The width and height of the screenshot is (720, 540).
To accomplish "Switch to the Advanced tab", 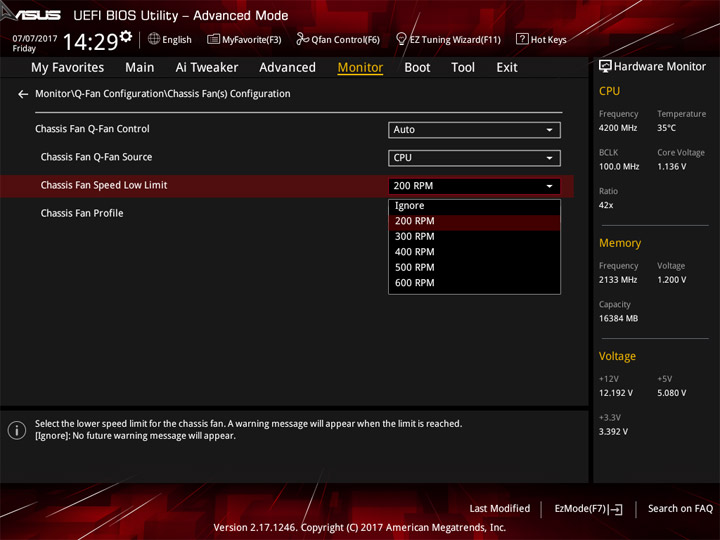I will (287, 68).
